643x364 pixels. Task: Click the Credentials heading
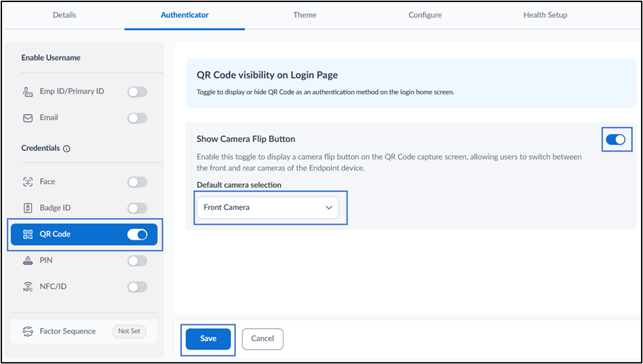(x=41, y=149)
